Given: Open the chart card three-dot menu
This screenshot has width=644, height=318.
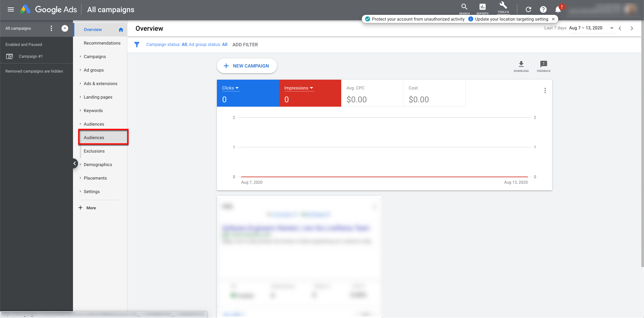Looking at the screenshot, I should 545,90.
